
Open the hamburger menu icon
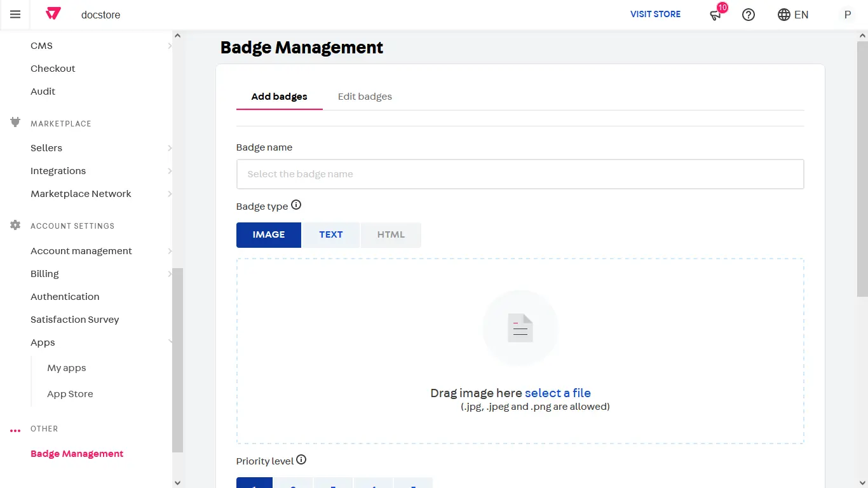pyautogui.click(x=15, y=15)
